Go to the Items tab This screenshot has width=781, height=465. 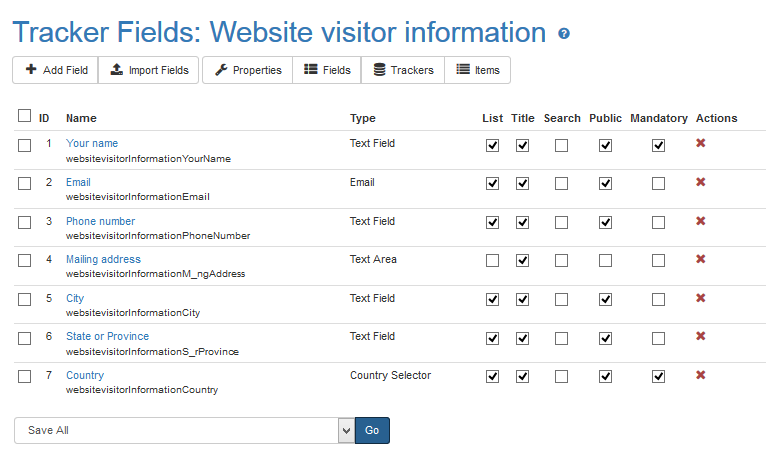478,70
